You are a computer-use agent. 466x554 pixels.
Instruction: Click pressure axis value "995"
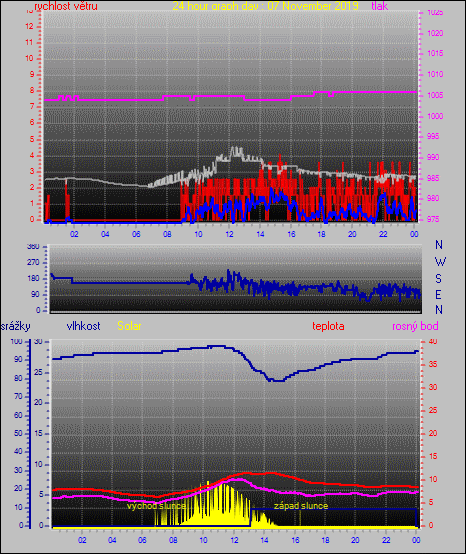tap(433, 136)
